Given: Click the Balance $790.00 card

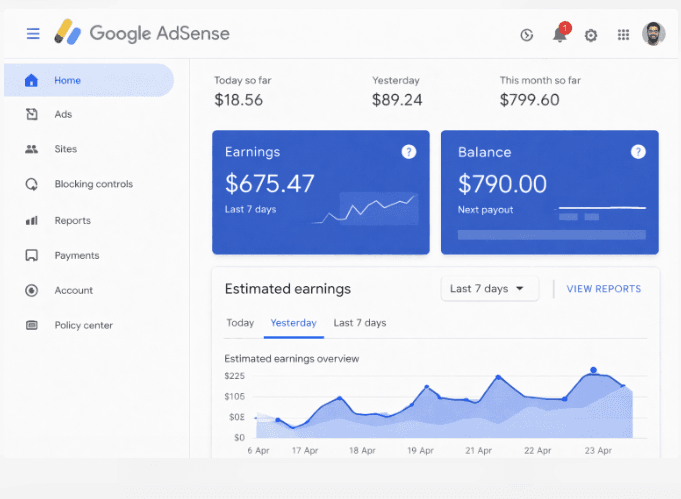Looking at the screenshot, I should click(549, 192).
